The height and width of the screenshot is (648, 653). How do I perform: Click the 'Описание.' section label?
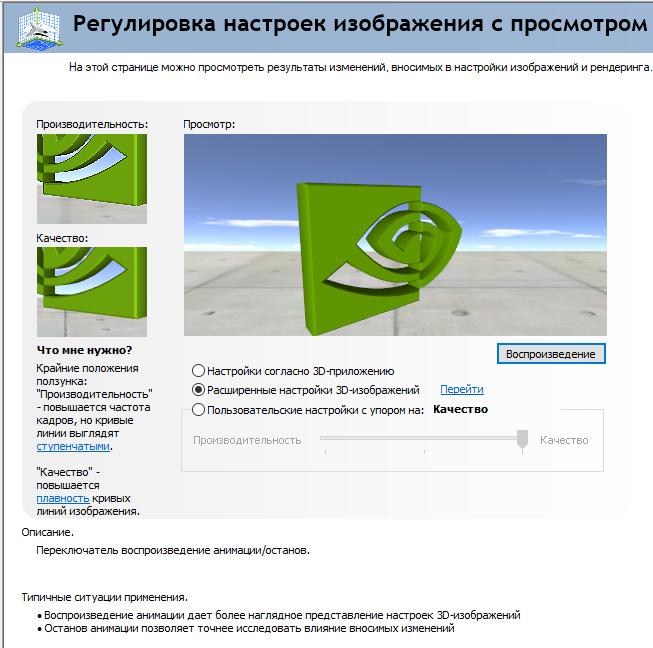click(47, 532)
